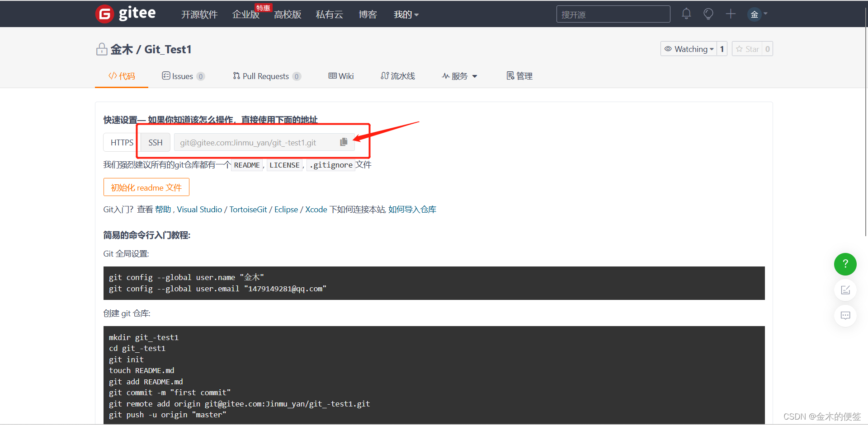
Task: Switch to the 管理 tab
Action: tap(519, 76)
